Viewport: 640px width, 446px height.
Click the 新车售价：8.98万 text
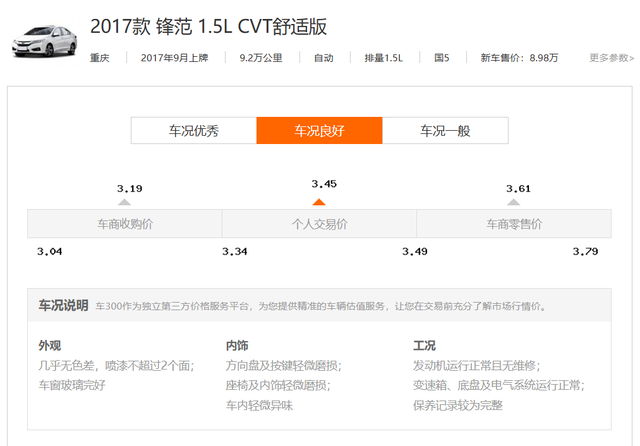pyautogui.click(x=519, y=58)
